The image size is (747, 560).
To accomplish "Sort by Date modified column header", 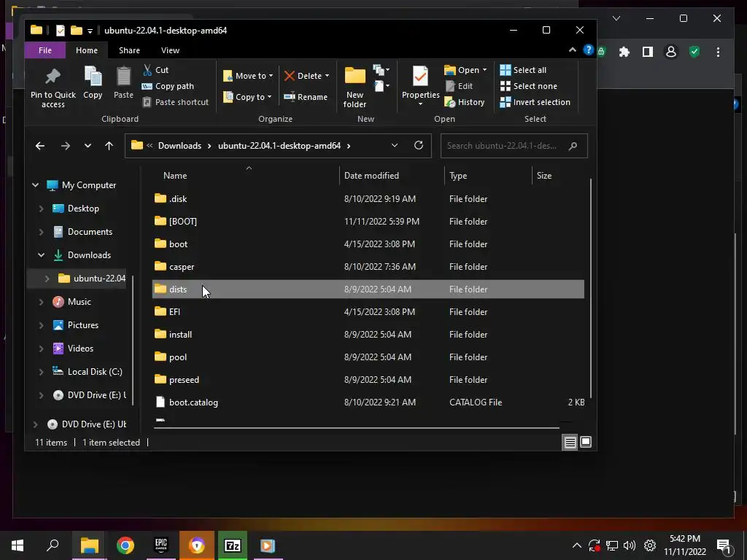I will point(392,176).
